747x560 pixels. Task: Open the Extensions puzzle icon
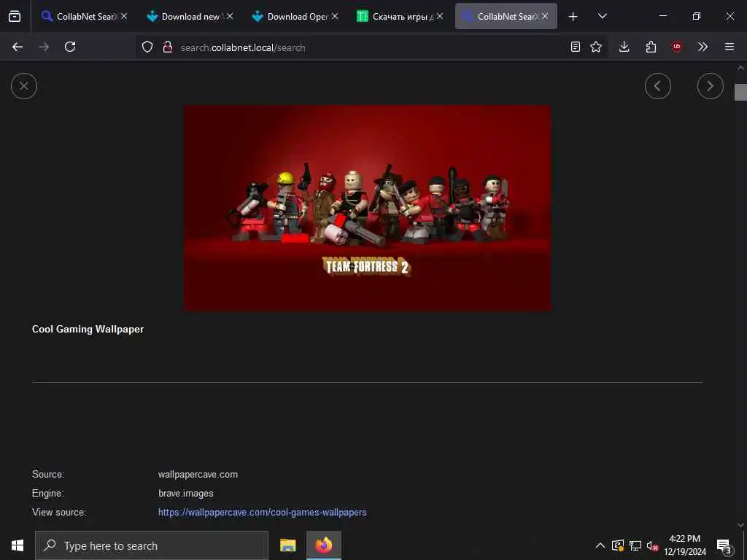tap(651, 47)
